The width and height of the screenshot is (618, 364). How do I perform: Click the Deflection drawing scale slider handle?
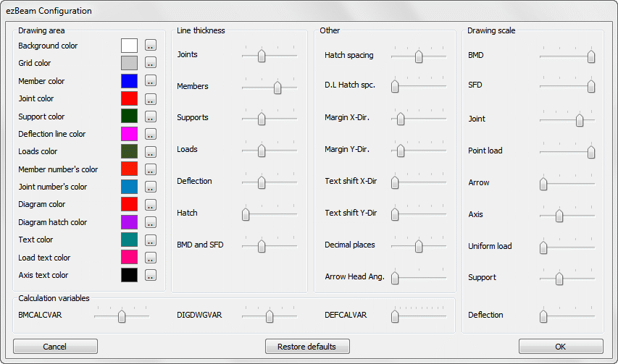pyautogui.click(x=543, y=316)
